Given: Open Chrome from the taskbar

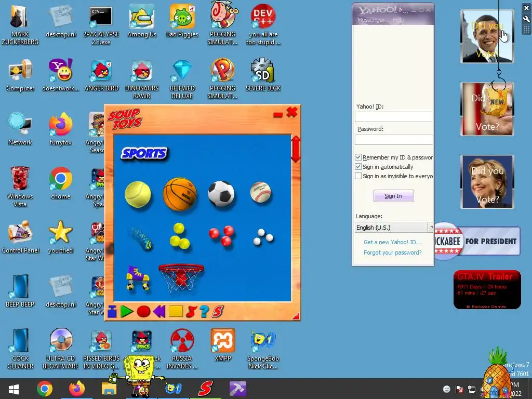Looking at the screenshot, I should pos(45,389).
